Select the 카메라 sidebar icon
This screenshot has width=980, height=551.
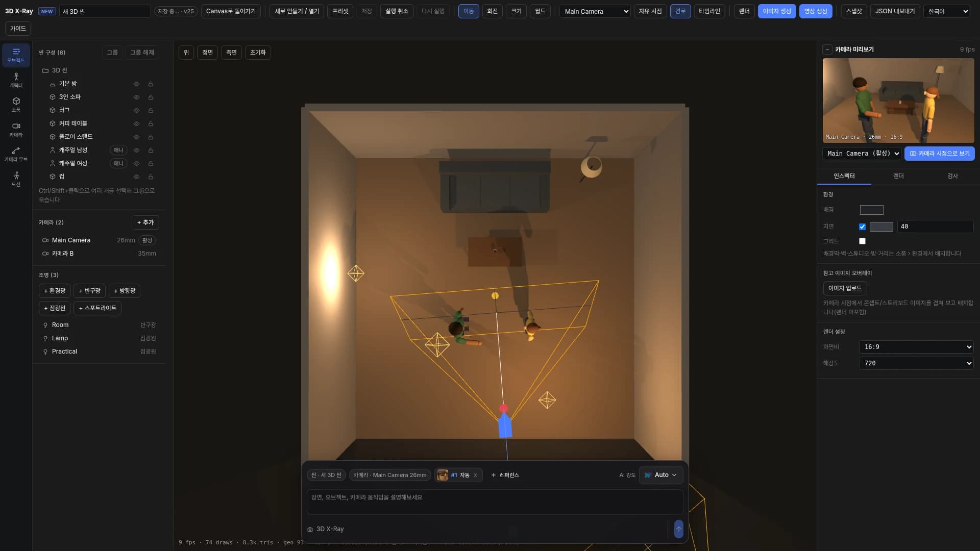coord(16,130)
